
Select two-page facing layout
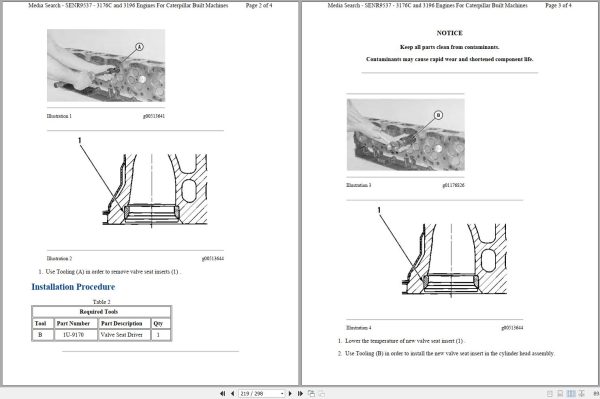pyautogui.click(x=571, y=393)
